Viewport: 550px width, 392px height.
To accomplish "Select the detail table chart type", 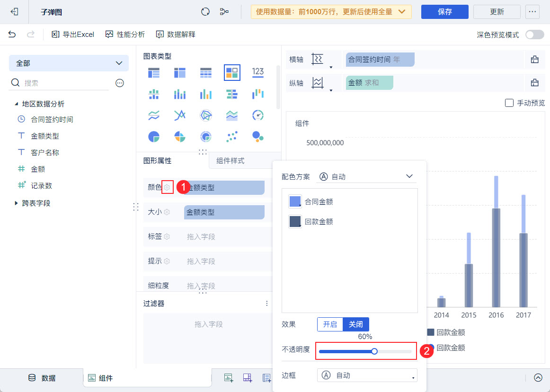I will point(205,72).
